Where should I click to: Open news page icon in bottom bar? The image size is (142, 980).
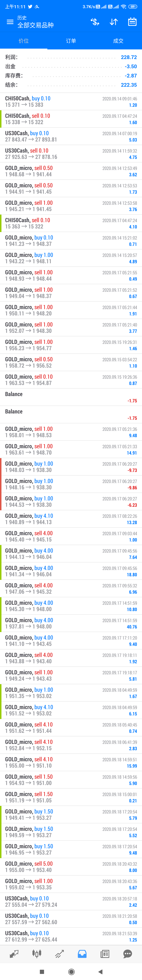point(105,951)
